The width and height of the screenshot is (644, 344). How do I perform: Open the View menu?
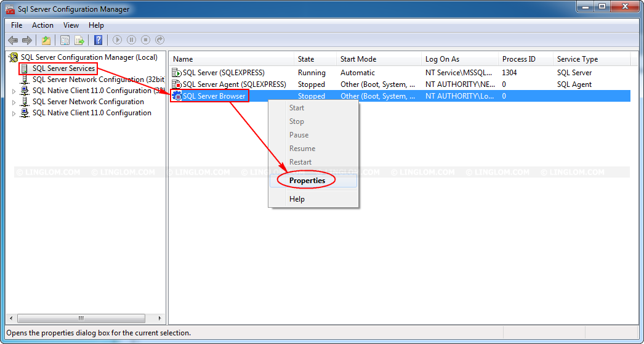coord(71,25)
